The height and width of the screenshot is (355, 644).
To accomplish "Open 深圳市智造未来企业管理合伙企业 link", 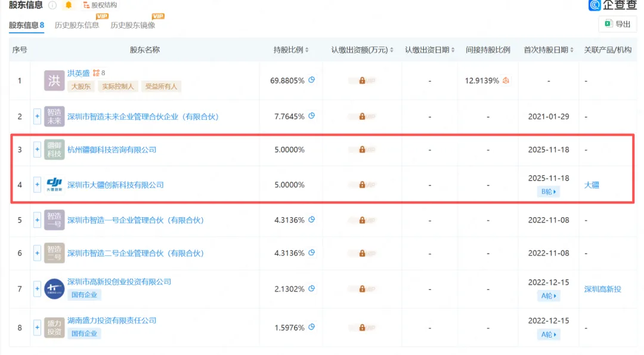I will coord(143,117).
